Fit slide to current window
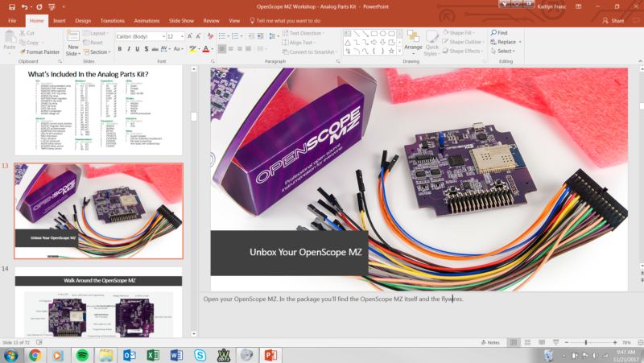Screen dimensions: 644x363 (x=640, y=342)
